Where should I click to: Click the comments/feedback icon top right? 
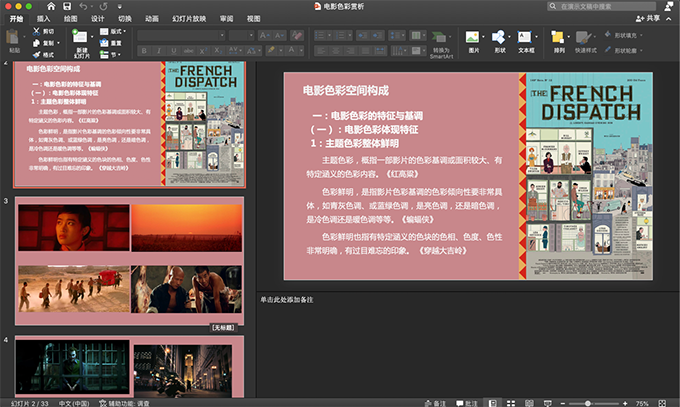pyautogui.click(x=669, y=6)
